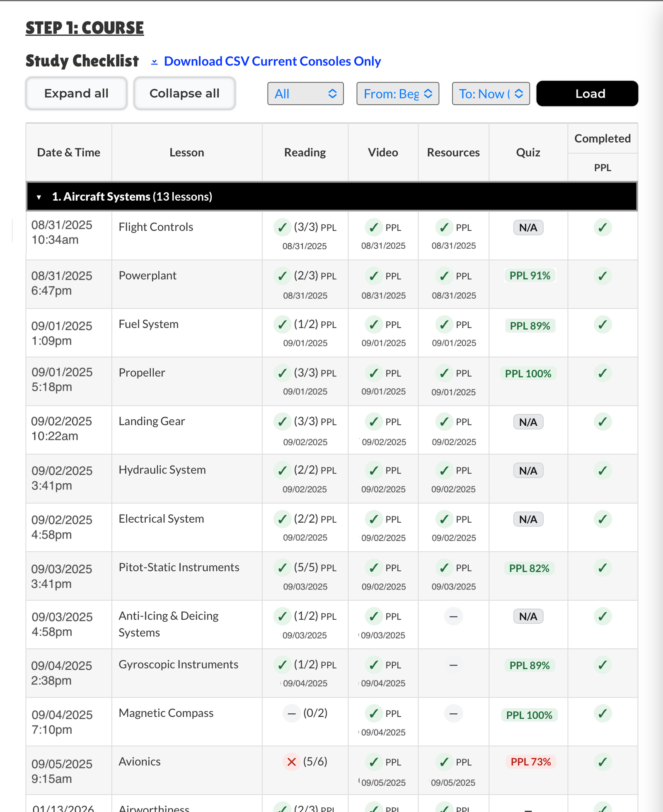Click Powerplant resources checkmark icon
663x812 pixels.
[444, 276]
